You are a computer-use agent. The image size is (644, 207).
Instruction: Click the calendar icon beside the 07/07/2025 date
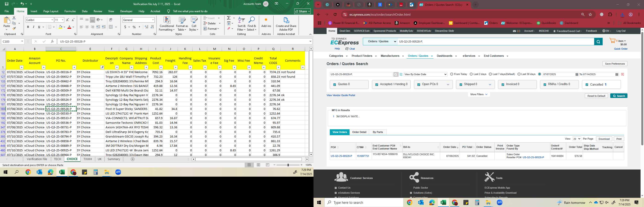[x=577, y=75]
